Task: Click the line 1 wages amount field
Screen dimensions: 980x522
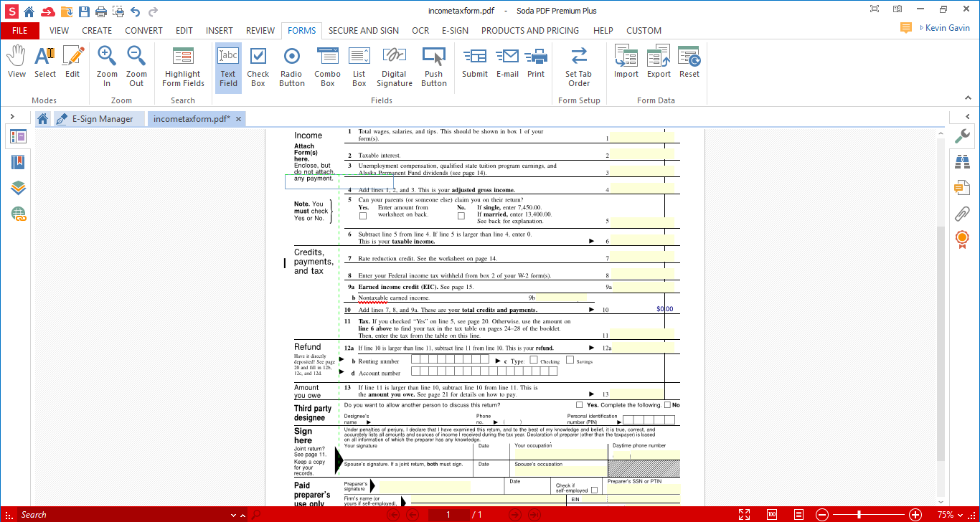Action: [642, 137]
